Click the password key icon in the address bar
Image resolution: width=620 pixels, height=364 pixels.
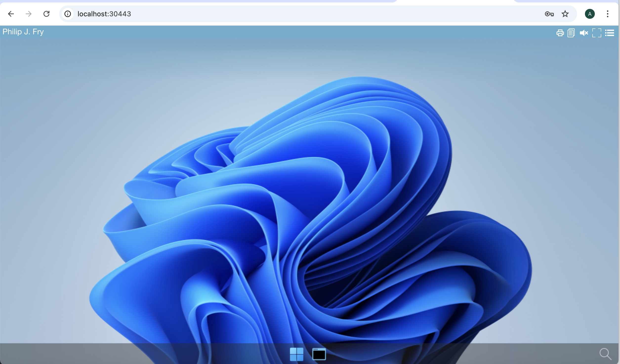[549, 14]
